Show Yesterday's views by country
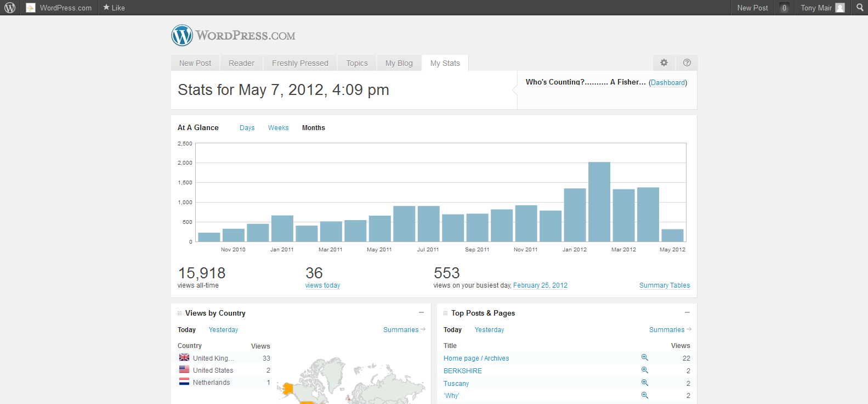This screenshot has width=868, height=404. click(x=223, y=330)
